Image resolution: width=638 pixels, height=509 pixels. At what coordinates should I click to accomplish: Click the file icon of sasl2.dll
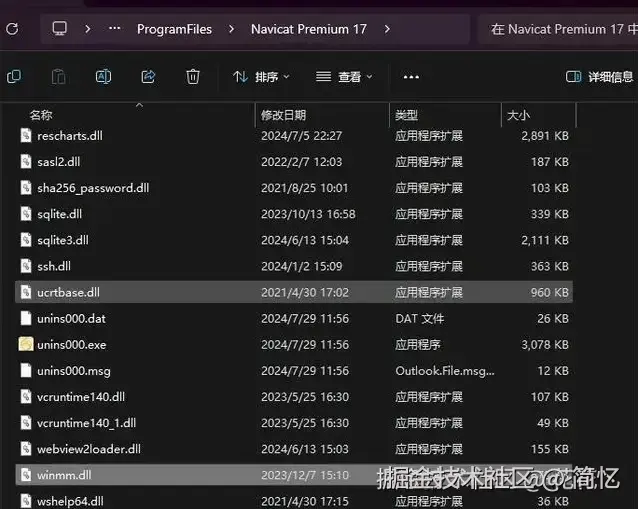click(x=26, y=162)
